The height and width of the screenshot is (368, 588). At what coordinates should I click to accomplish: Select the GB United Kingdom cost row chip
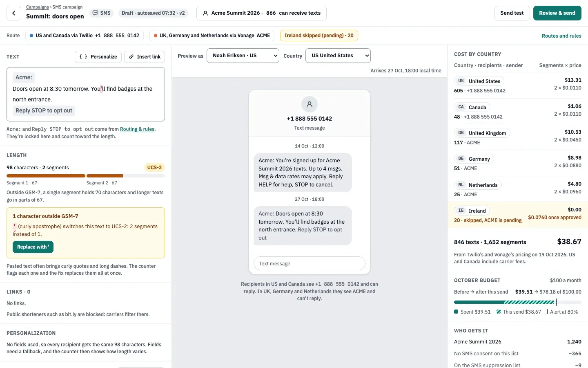[x=482, y=133]
